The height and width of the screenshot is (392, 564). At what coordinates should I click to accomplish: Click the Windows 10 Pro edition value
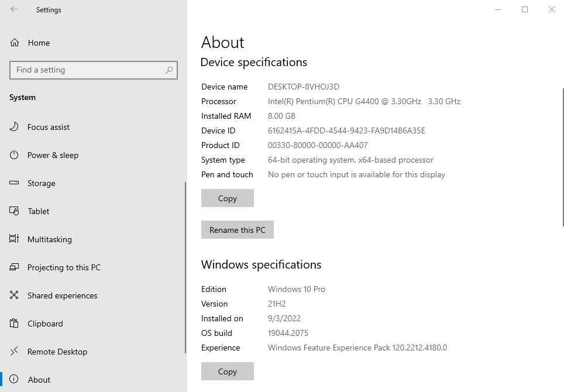click(x=297, y=289)
